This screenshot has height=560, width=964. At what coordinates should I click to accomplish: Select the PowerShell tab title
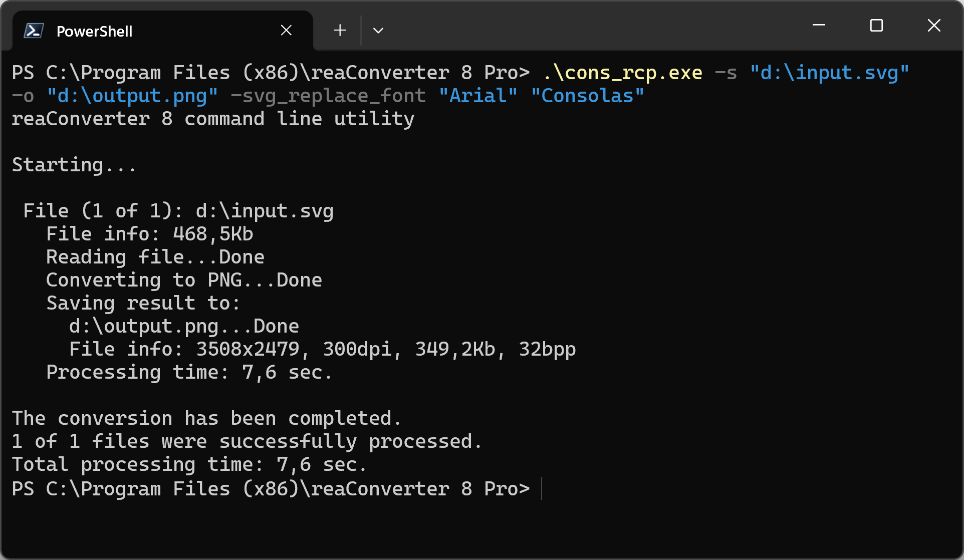[94, 31]
